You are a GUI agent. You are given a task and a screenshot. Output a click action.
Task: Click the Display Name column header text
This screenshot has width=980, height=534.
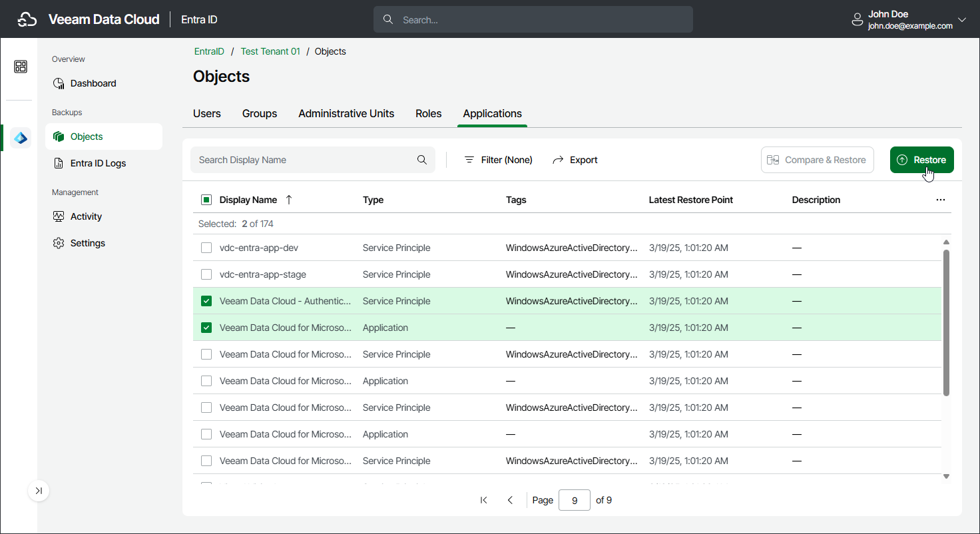[x=248, y=200]
